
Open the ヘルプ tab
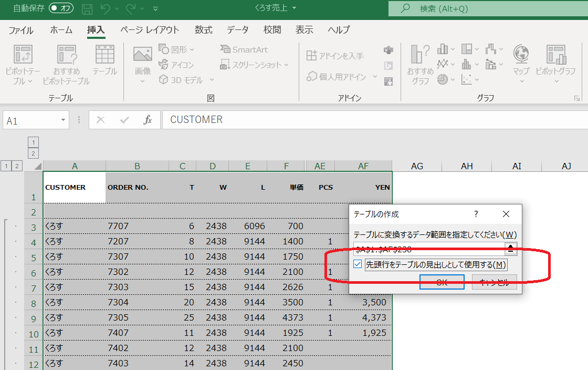[339, 30]
